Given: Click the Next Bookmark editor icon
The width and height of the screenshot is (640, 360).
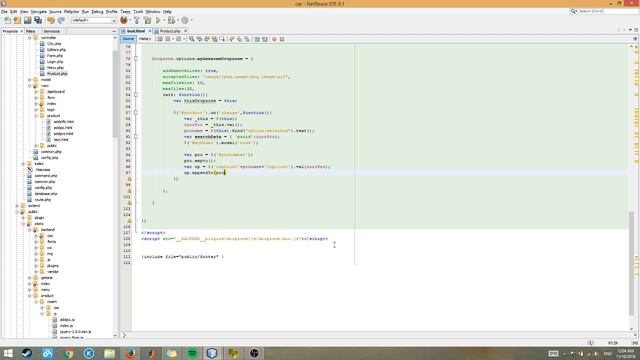Looking at the screenshot, I should tap(240, 39).
